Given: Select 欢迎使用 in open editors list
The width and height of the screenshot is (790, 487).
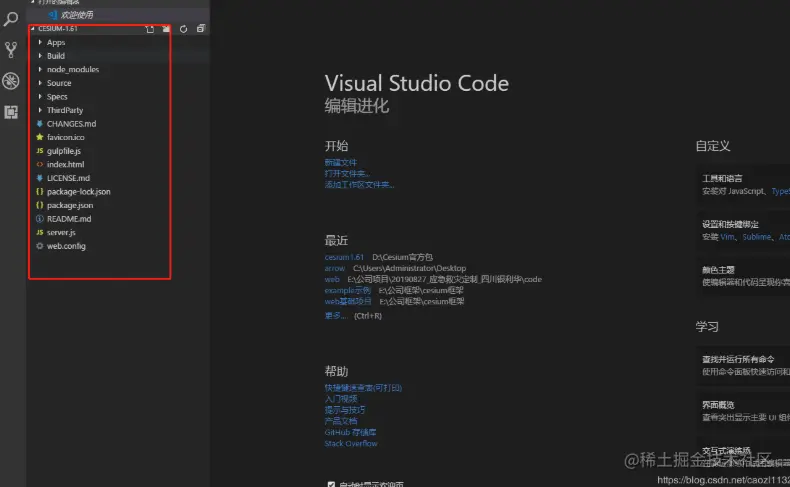Looking at the screenshot, I should (x=77, y=15).
